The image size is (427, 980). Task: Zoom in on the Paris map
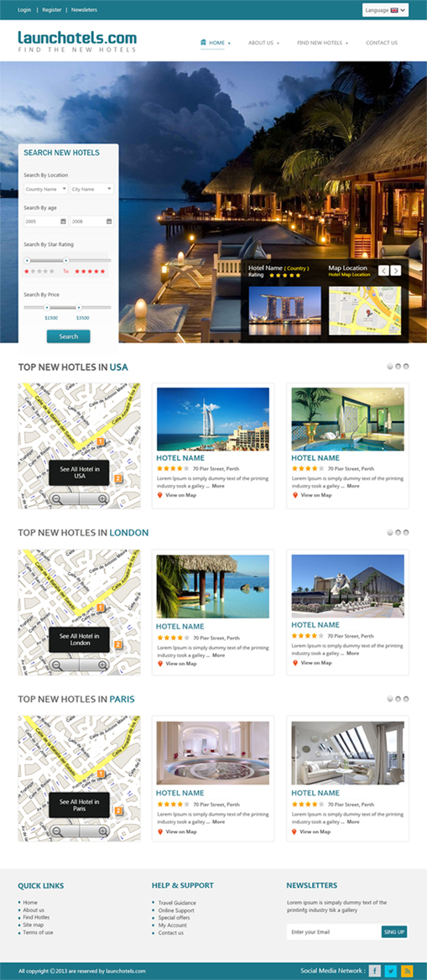pos(102,831)
